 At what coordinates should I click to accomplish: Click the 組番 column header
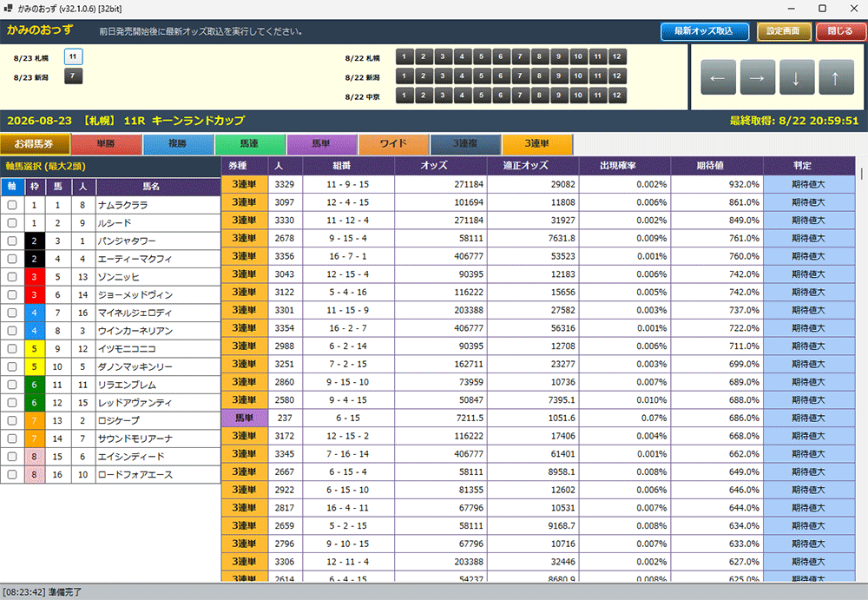pos(349,166)
